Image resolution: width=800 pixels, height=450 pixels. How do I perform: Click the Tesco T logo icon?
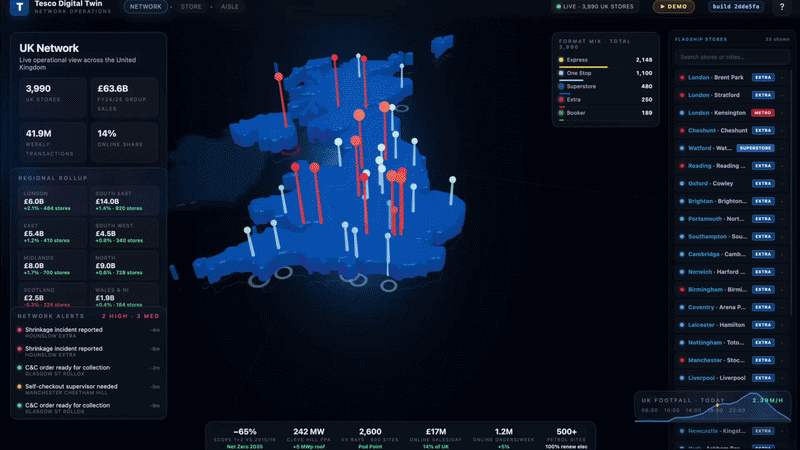pos(19,7)
